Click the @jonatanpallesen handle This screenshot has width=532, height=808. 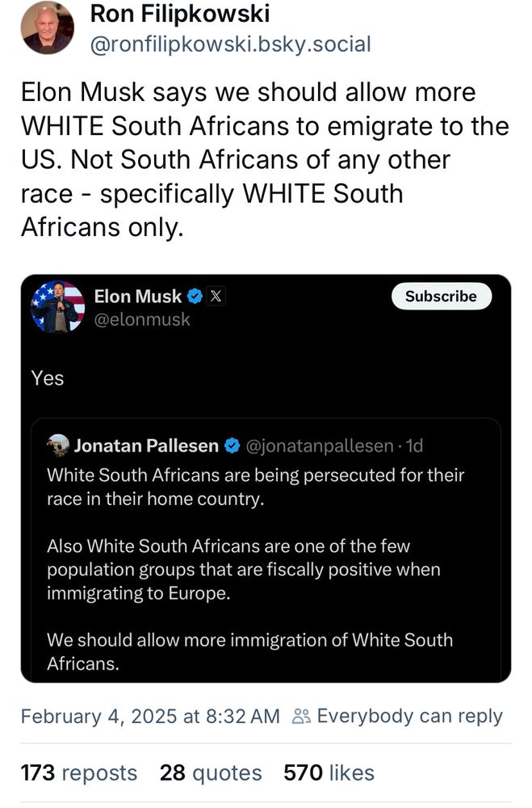tap(320, 446)
